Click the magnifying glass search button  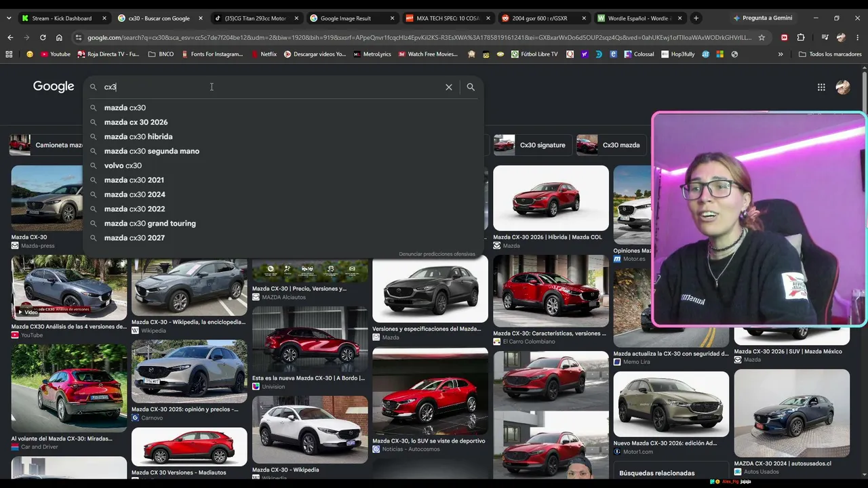pos(471,87)
